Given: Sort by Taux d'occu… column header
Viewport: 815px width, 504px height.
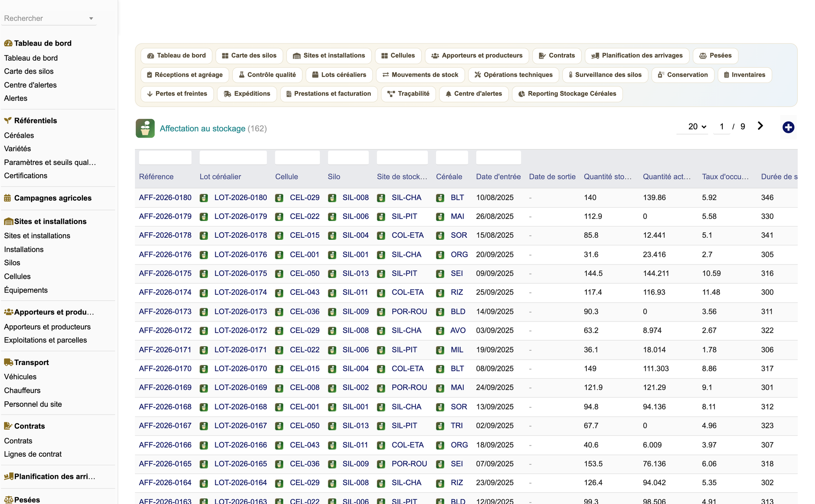Looking at the screenshot, I should pos(725,177).
